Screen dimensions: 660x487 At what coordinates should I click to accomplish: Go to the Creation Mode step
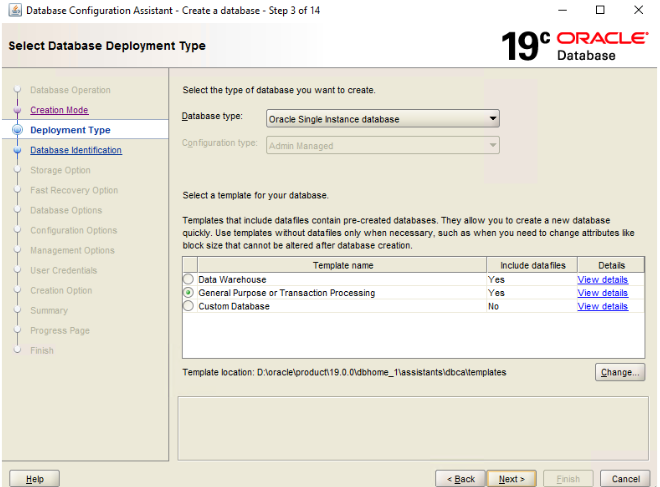pyautogui.click(x=59, y=110)
